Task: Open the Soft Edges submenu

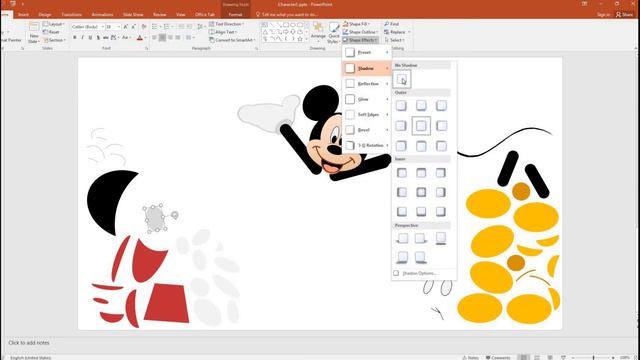Action: click(366, 115)
